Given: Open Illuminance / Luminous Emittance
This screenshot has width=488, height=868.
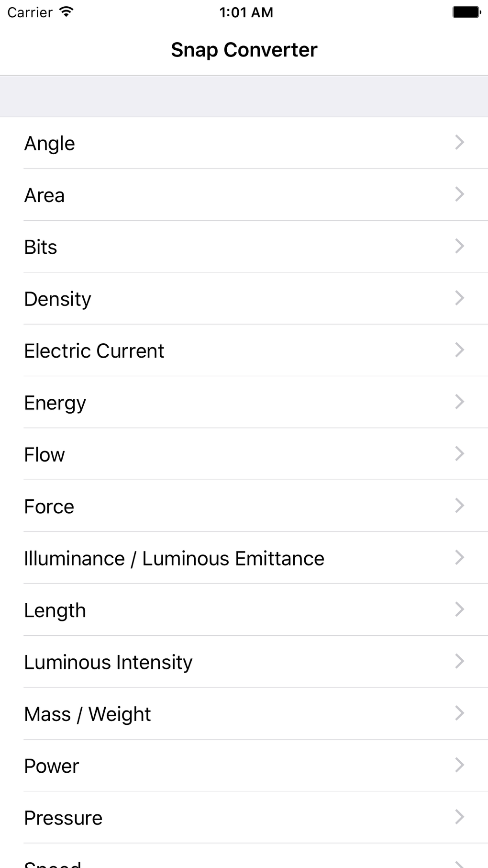Looking at the screenshot, I should [x=174, y=558].
